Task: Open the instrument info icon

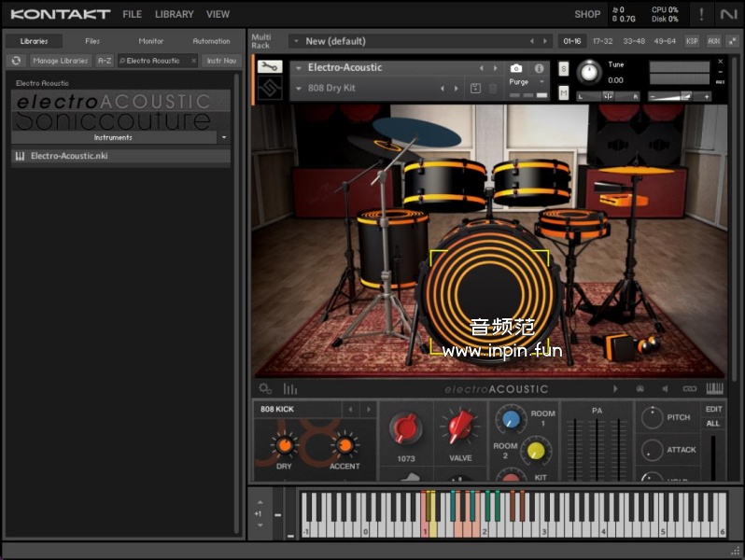Action: coord(539,68)
